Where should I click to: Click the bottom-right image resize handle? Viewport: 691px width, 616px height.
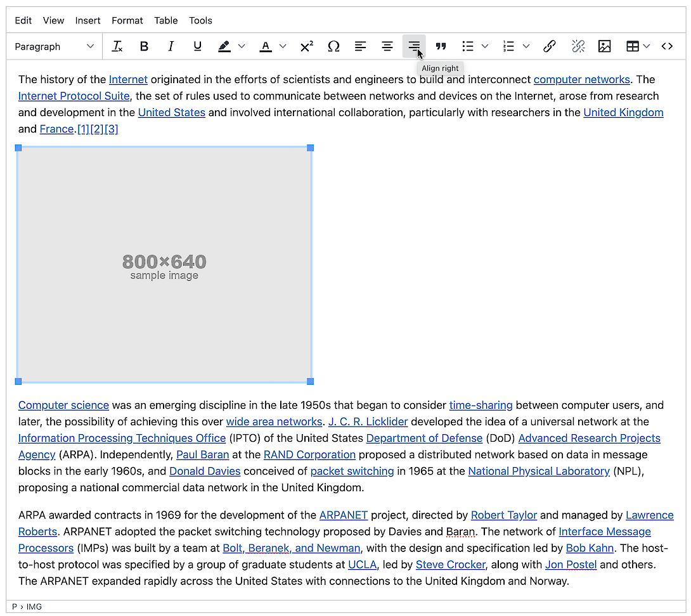coord(310,382)
